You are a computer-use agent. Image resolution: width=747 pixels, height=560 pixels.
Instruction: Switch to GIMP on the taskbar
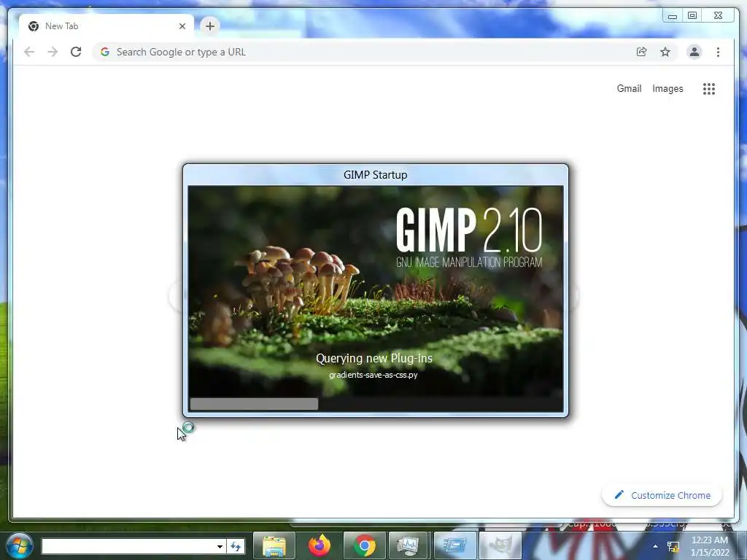[x=500, y=545]
